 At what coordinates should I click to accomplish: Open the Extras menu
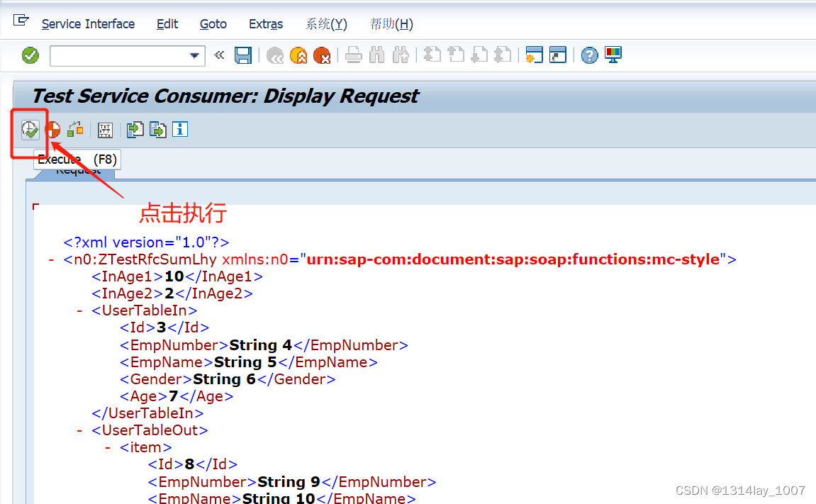(x=266, y=24)
